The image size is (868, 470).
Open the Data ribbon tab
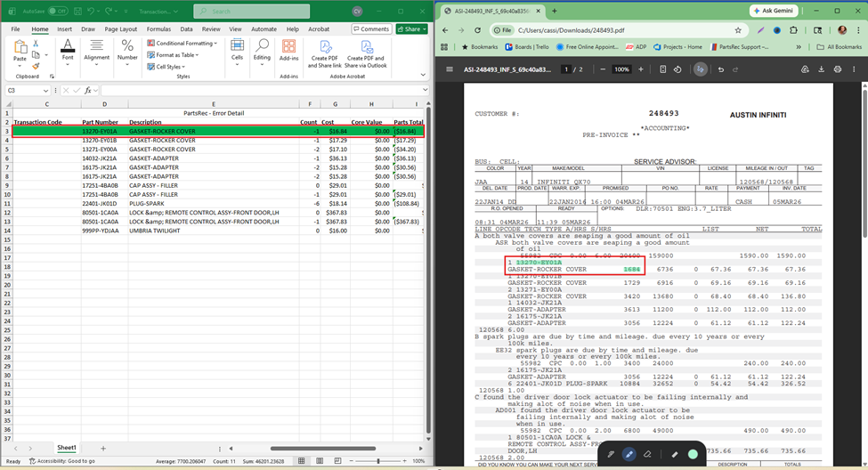[187, 28]
